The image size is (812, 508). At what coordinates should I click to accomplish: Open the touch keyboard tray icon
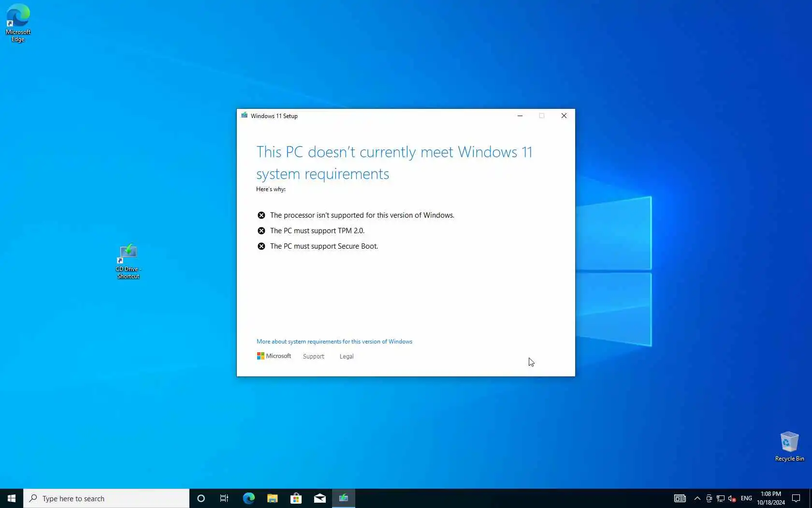[680, 498]
